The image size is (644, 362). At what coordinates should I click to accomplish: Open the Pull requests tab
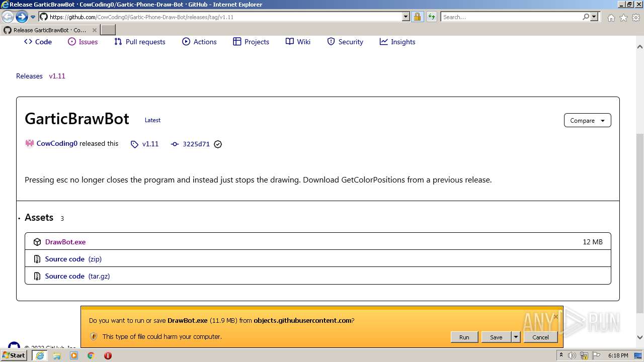140,42
